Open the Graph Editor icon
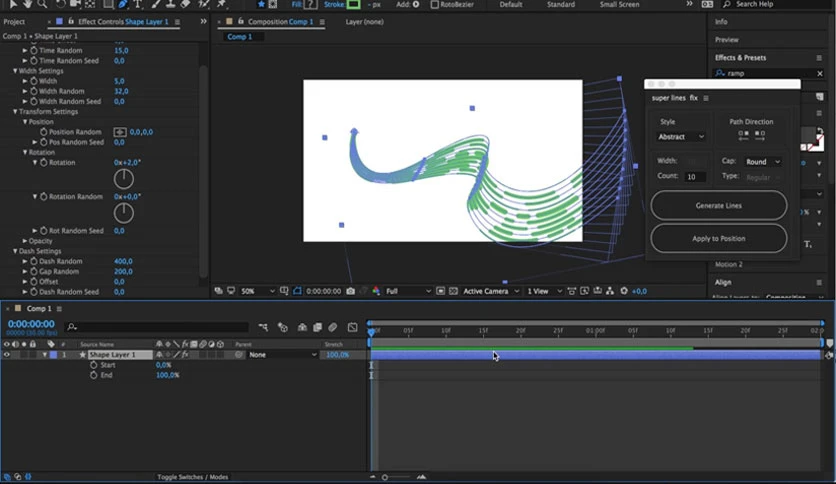This screenshot has height=484, width=836. point(352,327)
